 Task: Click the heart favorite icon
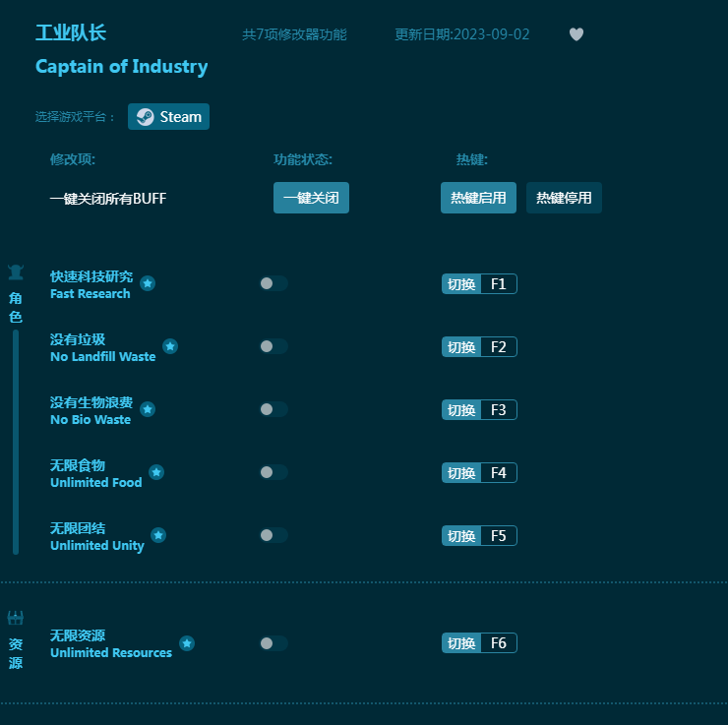click(576, 34)
